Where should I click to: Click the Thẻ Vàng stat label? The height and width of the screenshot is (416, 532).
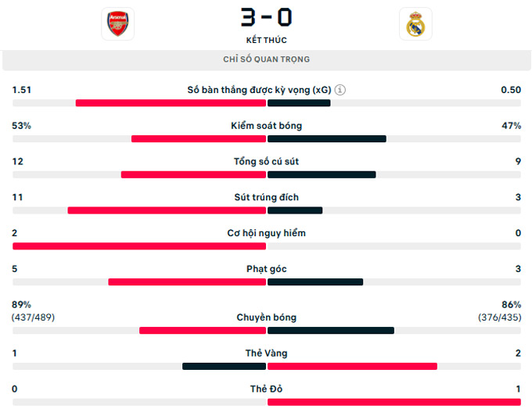point(266,353)
